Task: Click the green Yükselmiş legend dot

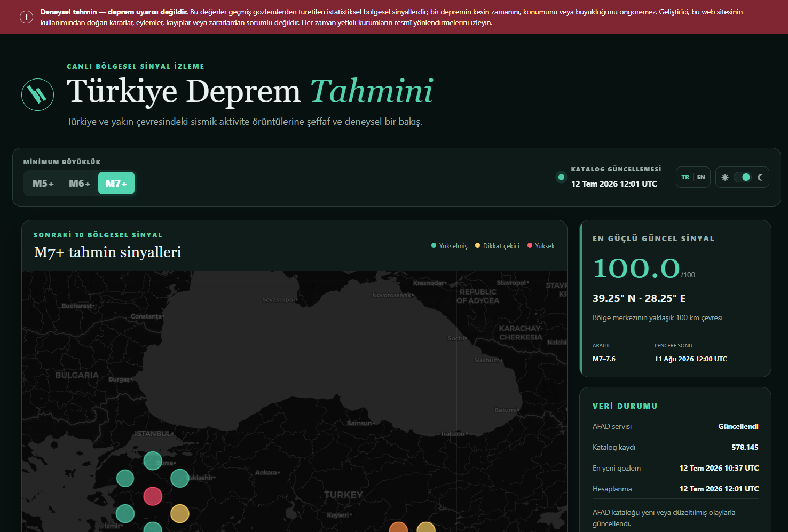Action: (x=434, y=245)
